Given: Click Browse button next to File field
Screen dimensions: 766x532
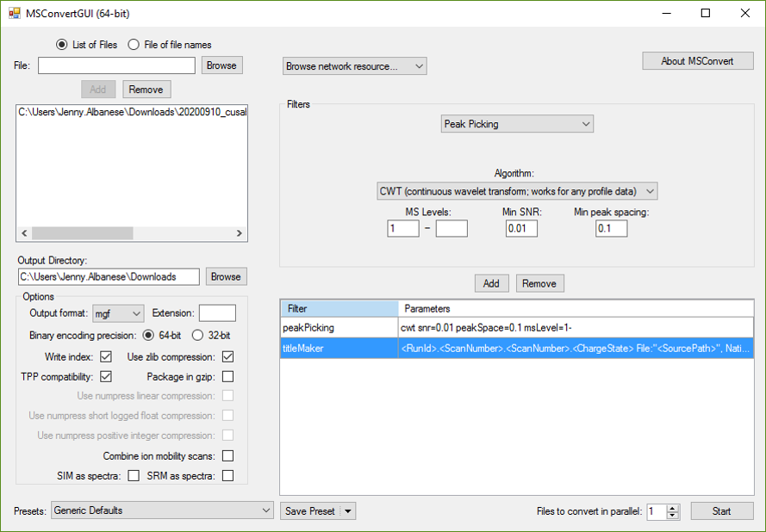Looking at the screenshot, I should [x=221, y=65].
